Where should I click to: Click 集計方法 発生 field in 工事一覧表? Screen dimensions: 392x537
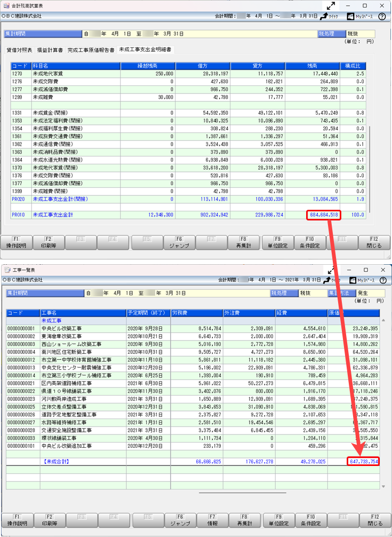point(371,293)
